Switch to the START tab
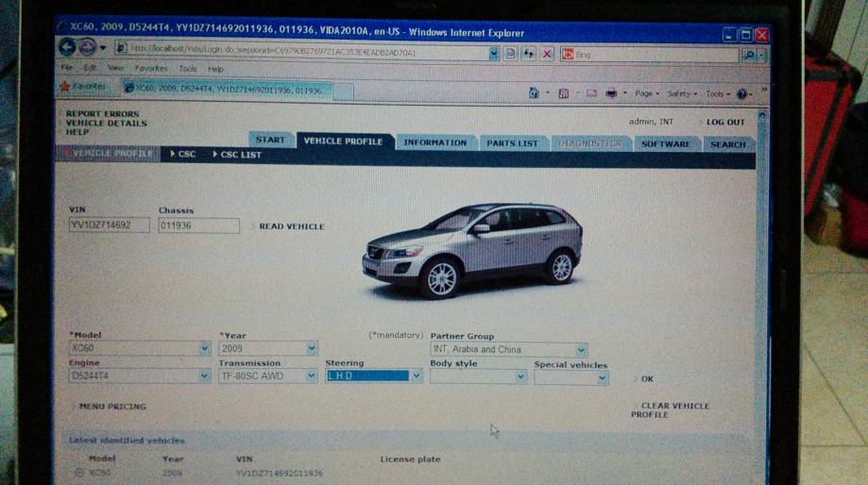The image size is (868, 485). (270, 140)
